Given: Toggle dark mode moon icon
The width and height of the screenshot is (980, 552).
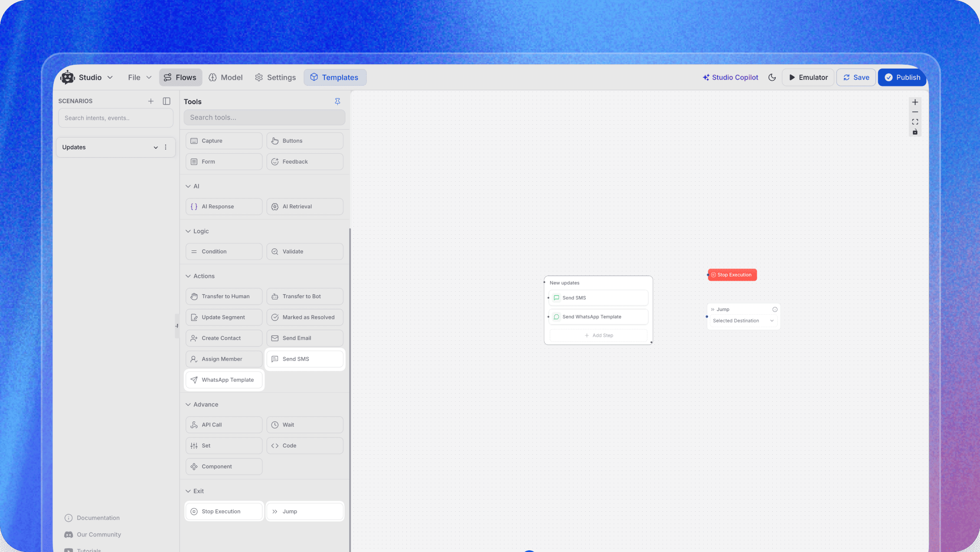Looking at the screenshot, I should [x=772, y=77].
